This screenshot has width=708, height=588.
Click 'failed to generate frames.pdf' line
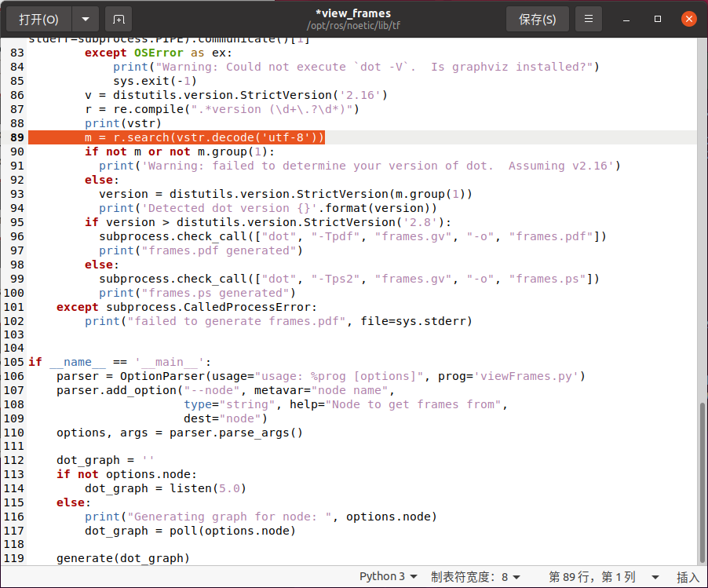tap(278, 321)
